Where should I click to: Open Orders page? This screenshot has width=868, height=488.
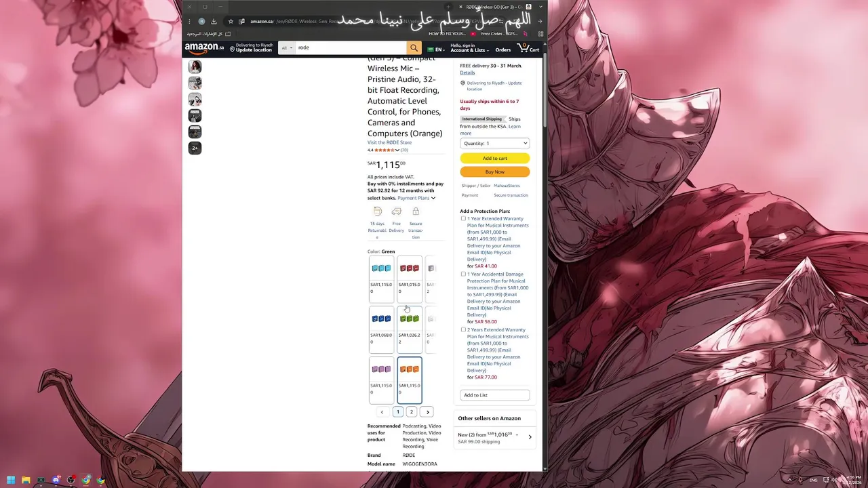(x=502, y=49)
